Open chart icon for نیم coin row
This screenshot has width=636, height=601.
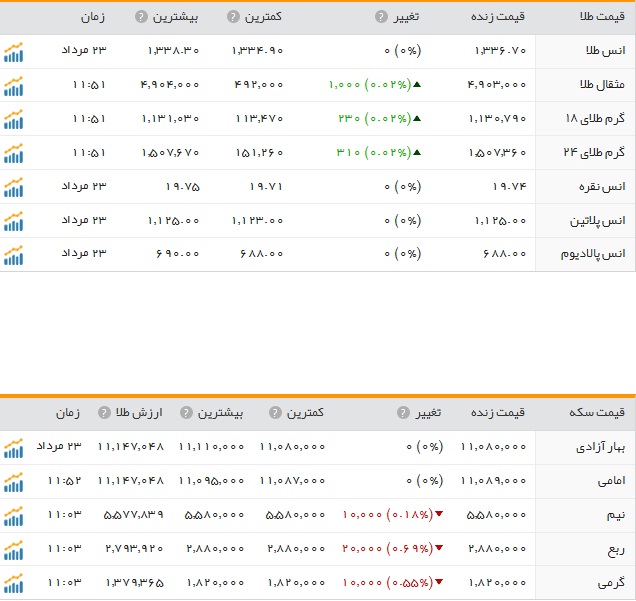coord(13,516)
